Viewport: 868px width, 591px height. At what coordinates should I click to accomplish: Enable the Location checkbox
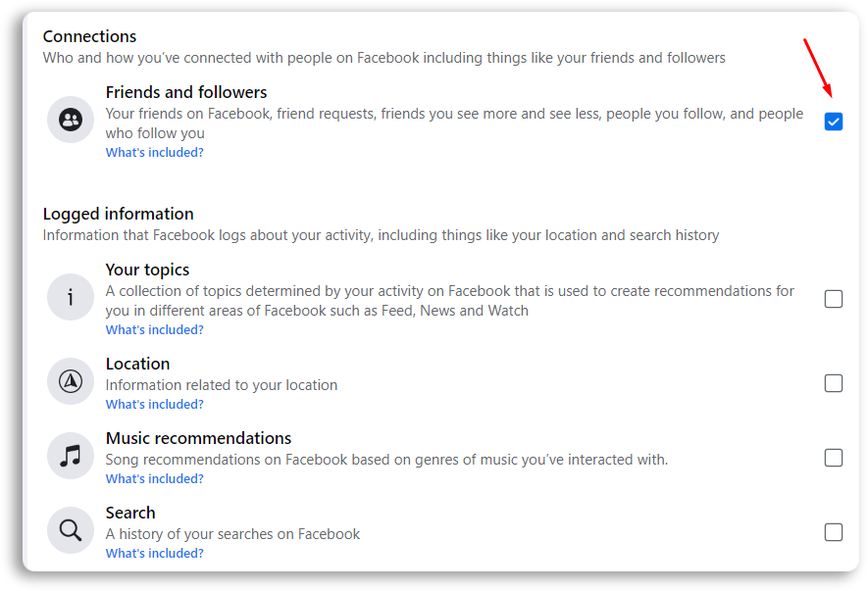[x=833, y=383]
